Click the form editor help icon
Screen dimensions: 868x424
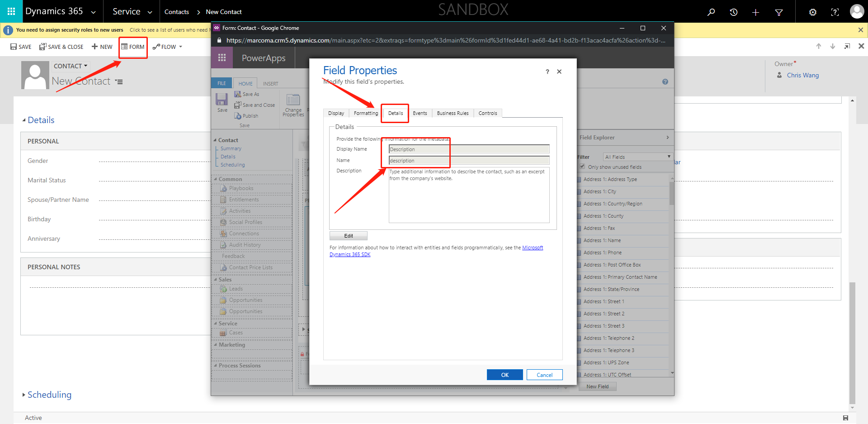pyautogui.click(x=665, y=82)
